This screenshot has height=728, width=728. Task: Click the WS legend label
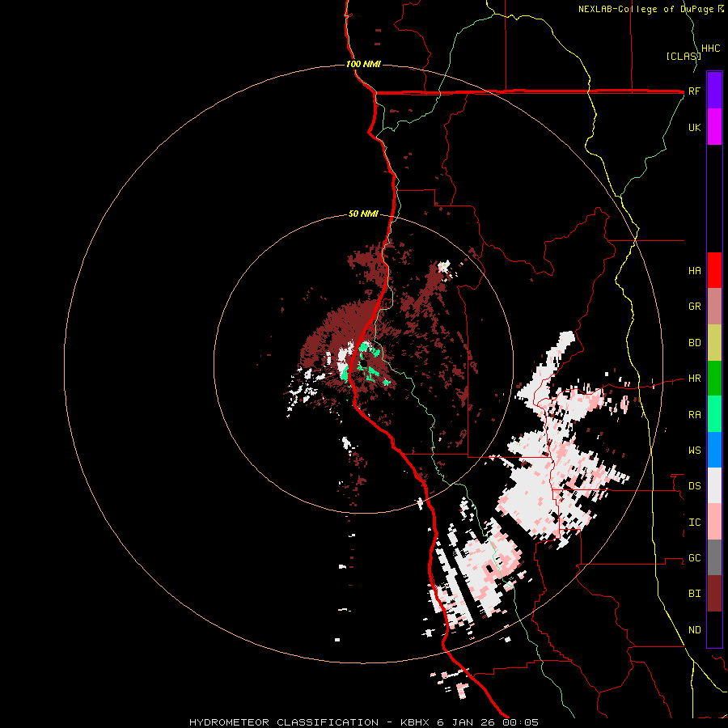click(x=694, y=450)
